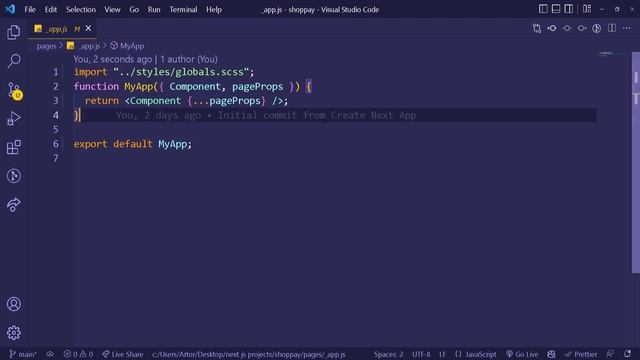Click the Copilot status icon left of Prettier
The image size is (640, 360).
click(551, 354)
